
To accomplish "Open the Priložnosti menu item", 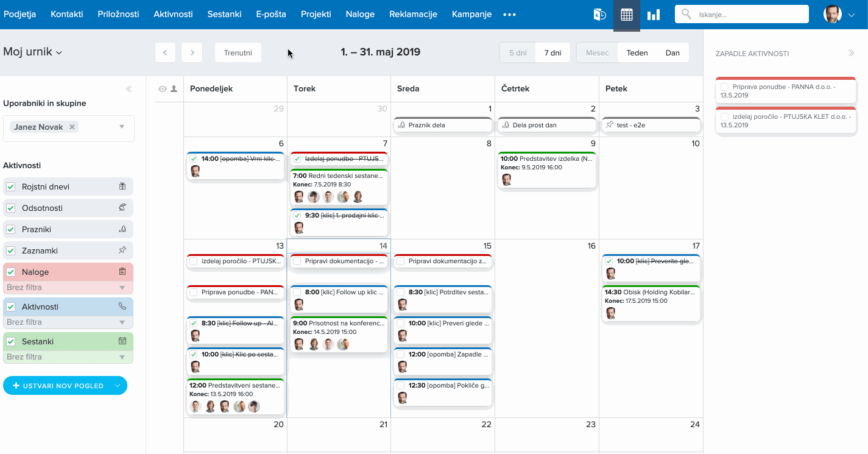I will pyautogui.click(x=118, y=15).
